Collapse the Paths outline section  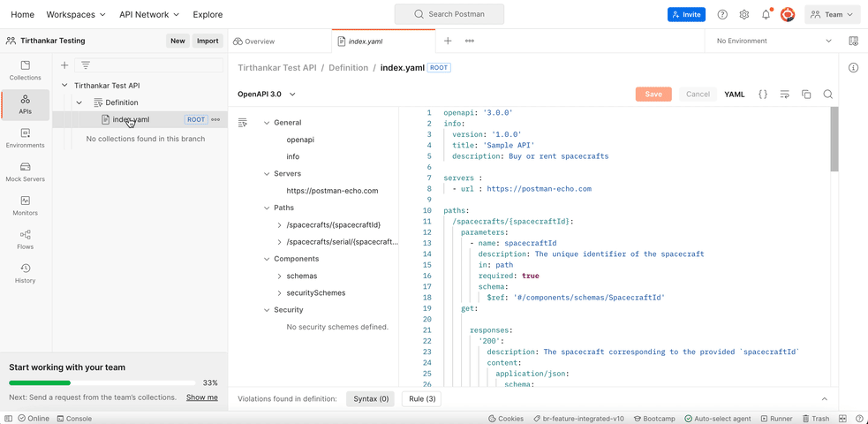pos(267,208)
